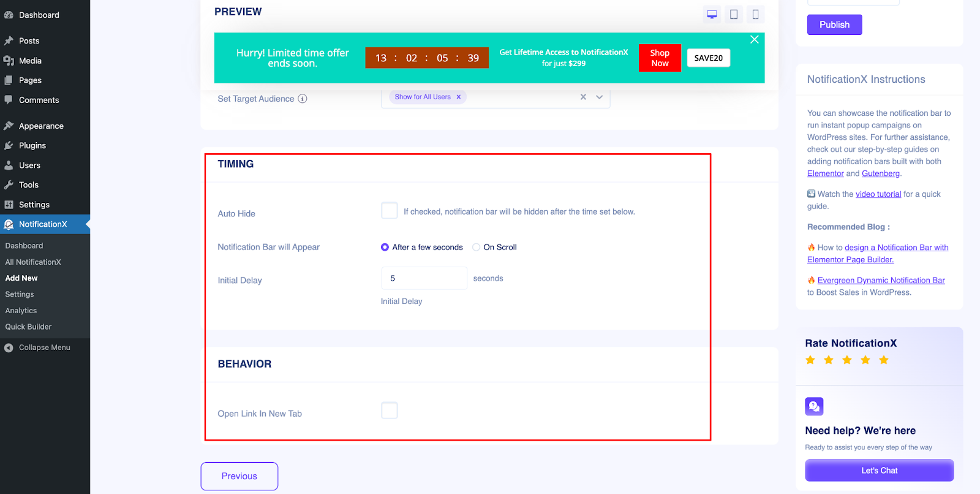Click the BEHAVIOR section heading

point(244,364)
